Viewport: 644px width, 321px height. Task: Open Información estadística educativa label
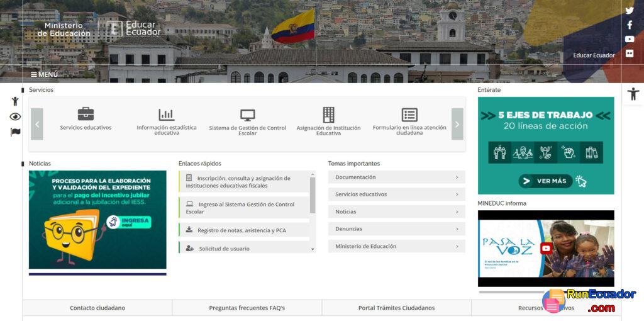166,130
